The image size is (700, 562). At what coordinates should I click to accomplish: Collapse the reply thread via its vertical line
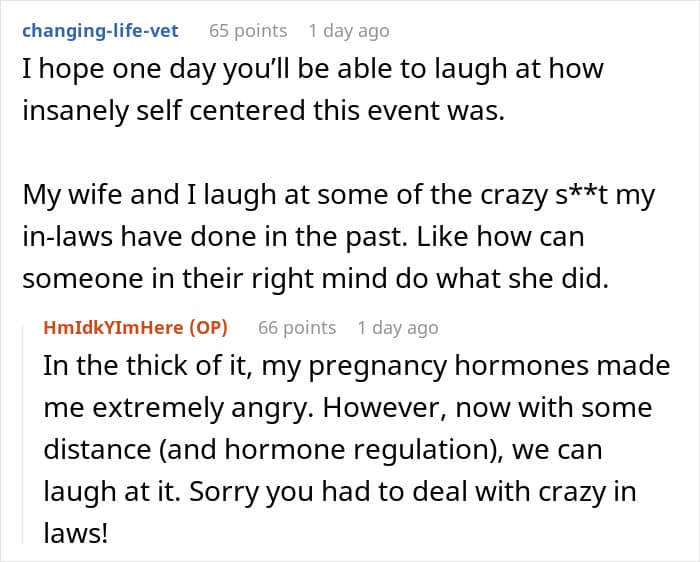pyautogui.click(x=24, y=435)
